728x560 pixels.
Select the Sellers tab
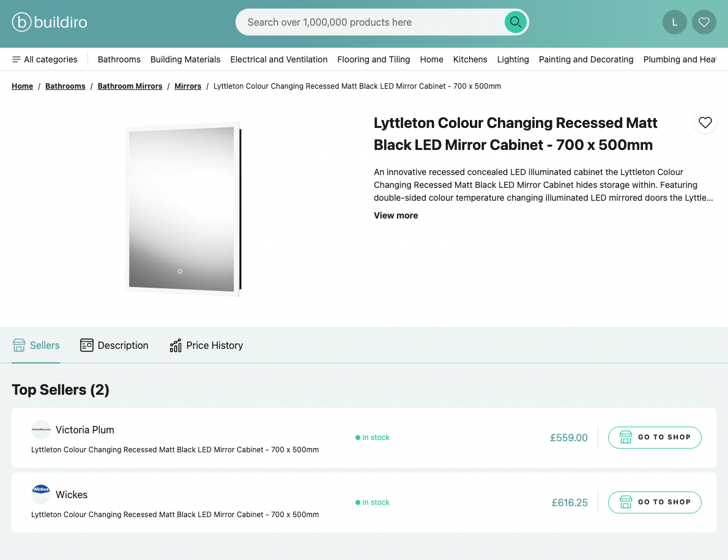point(36,345)
